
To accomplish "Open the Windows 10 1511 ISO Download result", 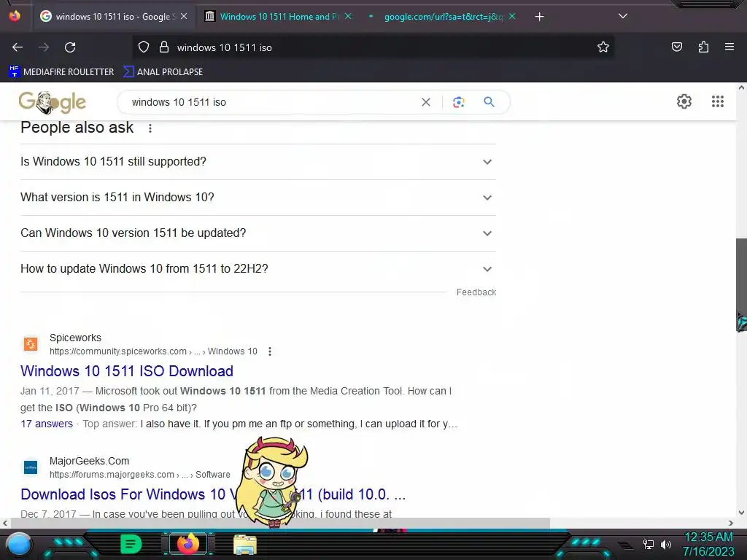I will (x=127, y=371).
